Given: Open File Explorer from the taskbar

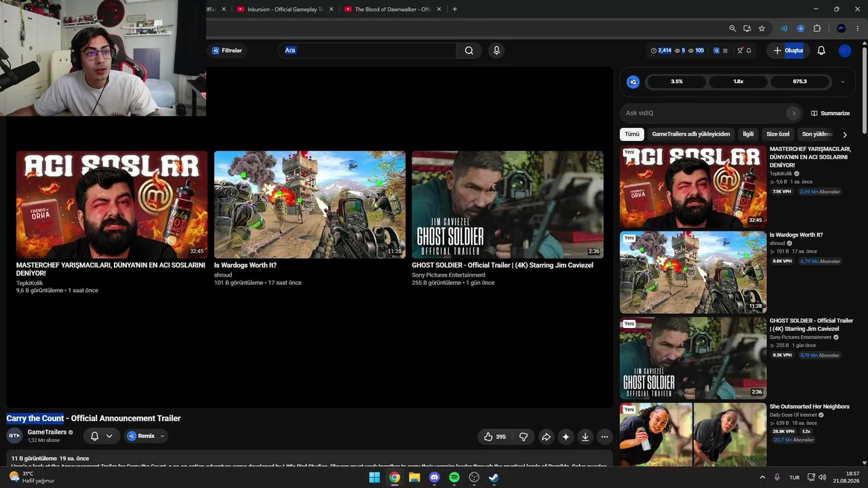Looking at the screenshot, I should pos(414,477).
